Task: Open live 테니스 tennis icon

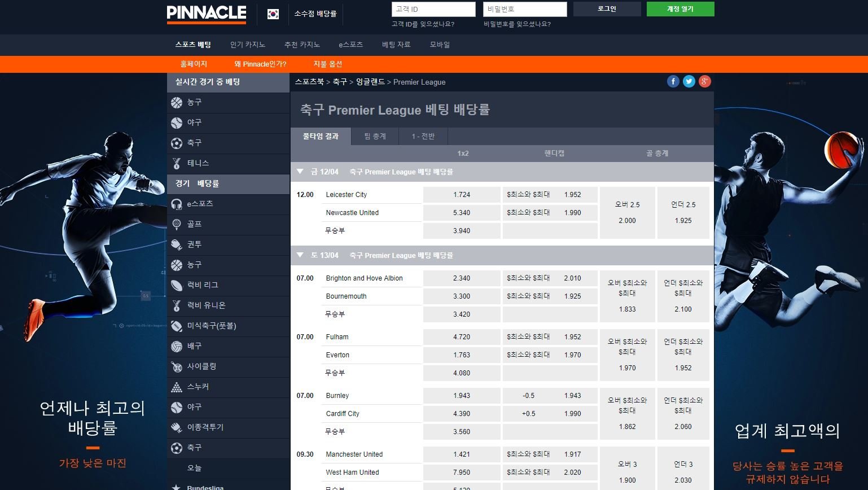Action: point(177,163)
